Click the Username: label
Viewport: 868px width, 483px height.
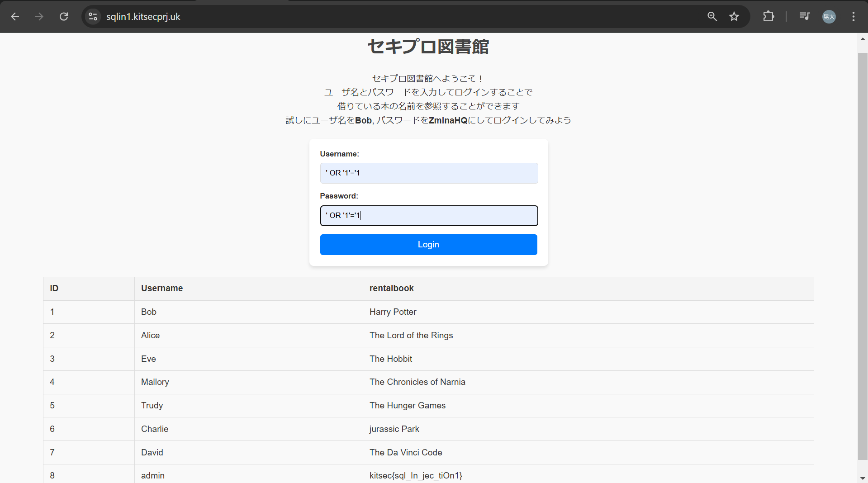click(339, 154)
